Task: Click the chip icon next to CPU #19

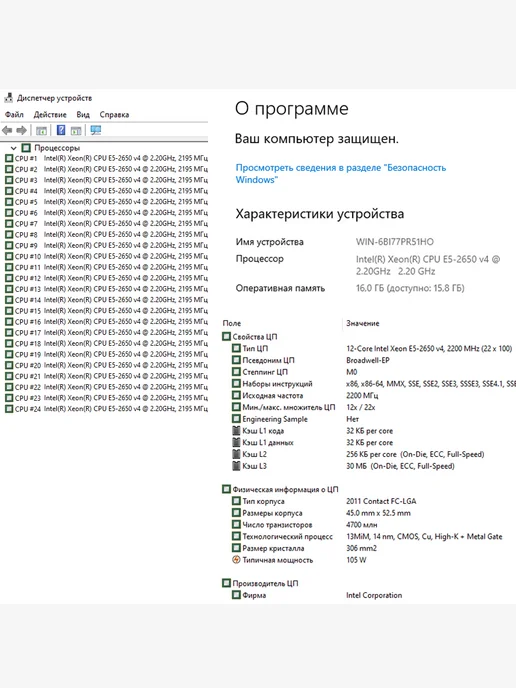Action: click(x=9, y=354)
